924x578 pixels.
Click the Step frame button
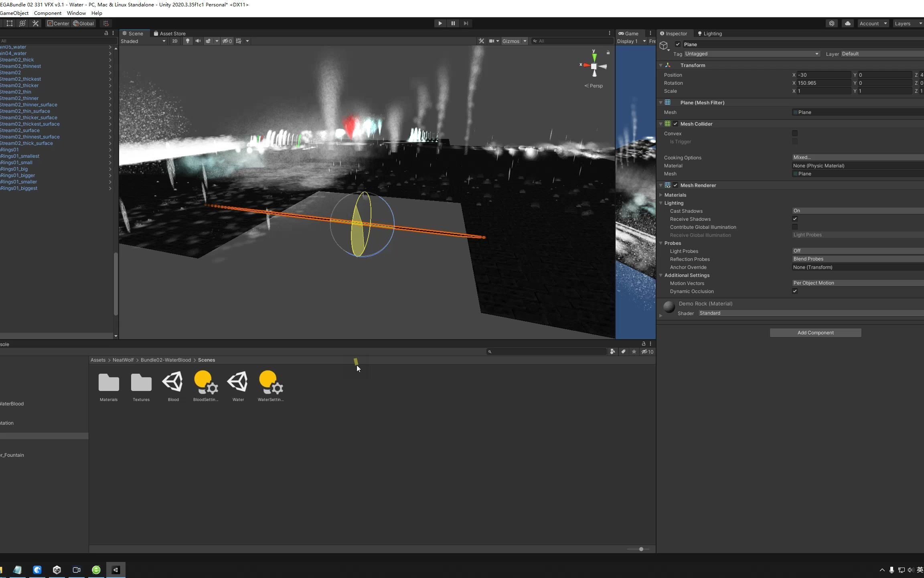(466, 23)
